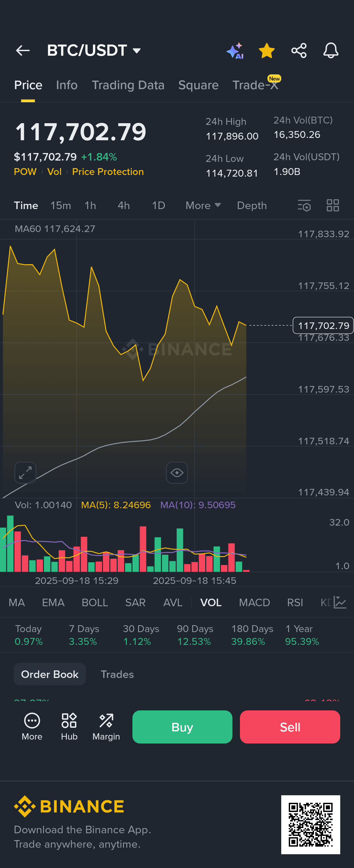
Task: Expand chart to fullscreen
Action: [25, 473]
